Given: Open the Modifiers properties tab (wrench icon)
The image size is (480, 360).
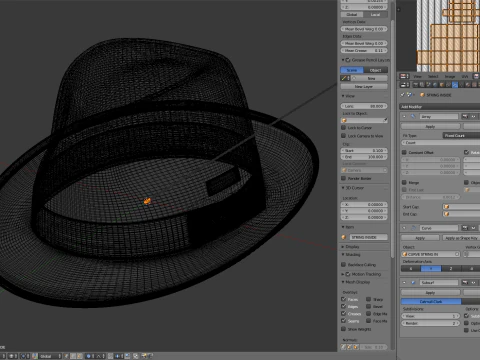Looking at the screenshot, I should (455, 85).
